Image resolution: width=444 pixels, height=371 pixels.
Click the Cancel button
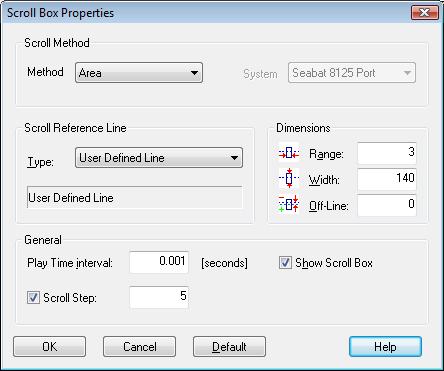139,347
